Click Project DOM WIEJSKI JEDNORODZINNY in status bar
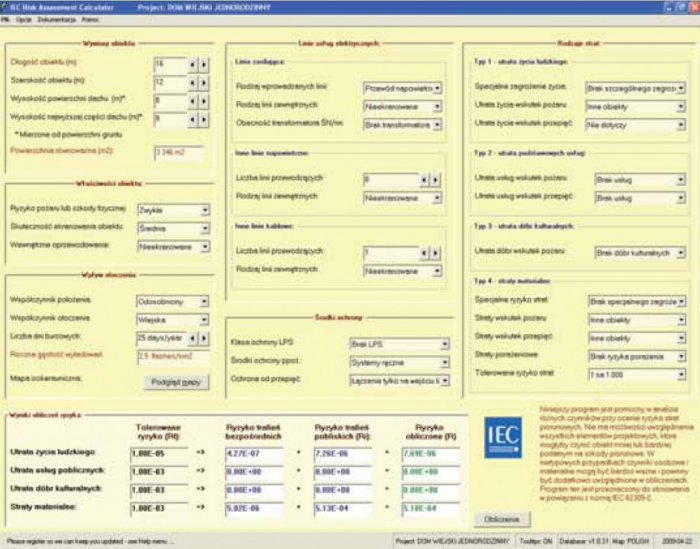The height and width of the screenshot is (549, 700). click(453, 541)
